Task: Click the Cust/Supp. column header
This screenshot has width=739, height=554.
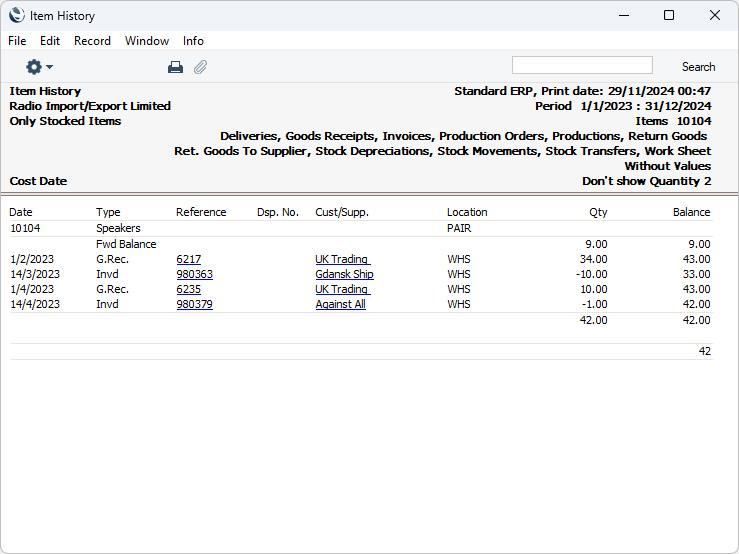Action: point(342,212)
